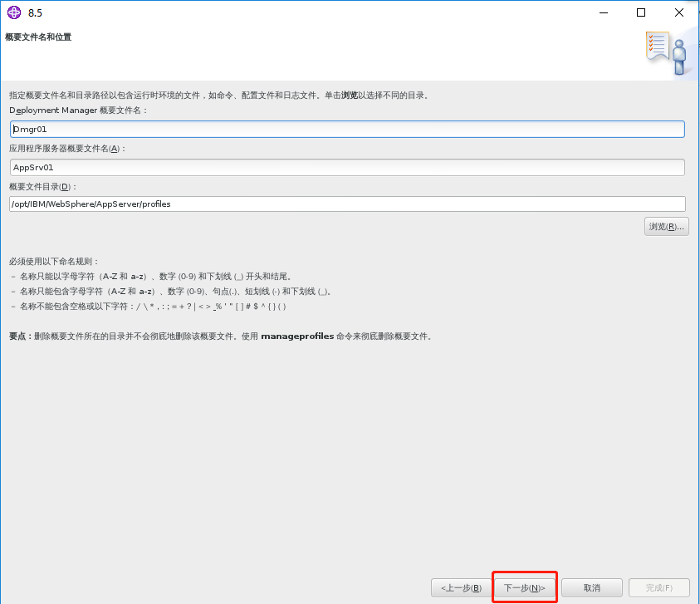This screenshot has height=604, width=700.
Task: Focus the Deployment Manager profile name field
Action: pyautogui.click(x=347, y=129)
